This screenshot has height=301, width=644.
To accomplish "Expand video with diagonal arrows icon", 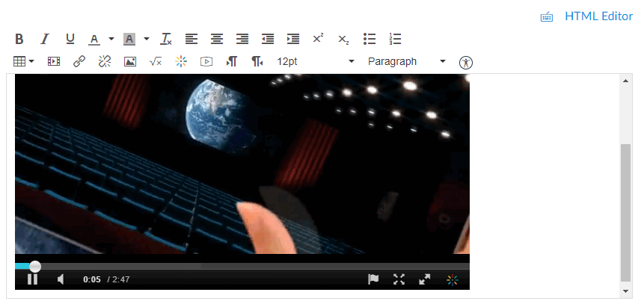I will [425, 279].
